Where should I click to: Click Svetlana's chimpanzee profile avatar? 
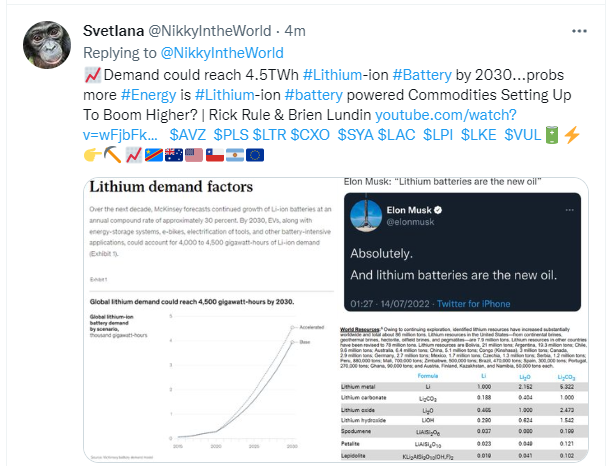pos(47,45)
